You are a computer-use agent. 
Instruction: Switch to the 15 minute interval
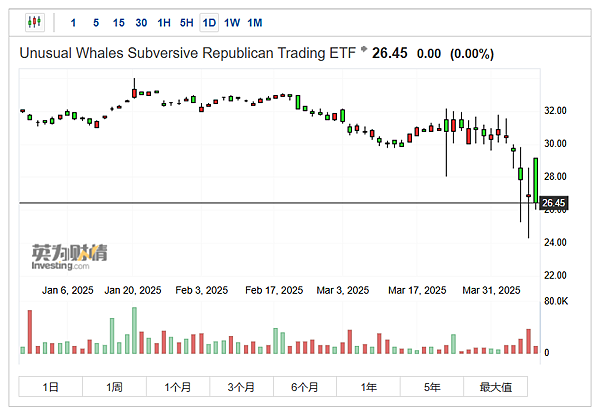pyautogui.click(x=119, y=23)
